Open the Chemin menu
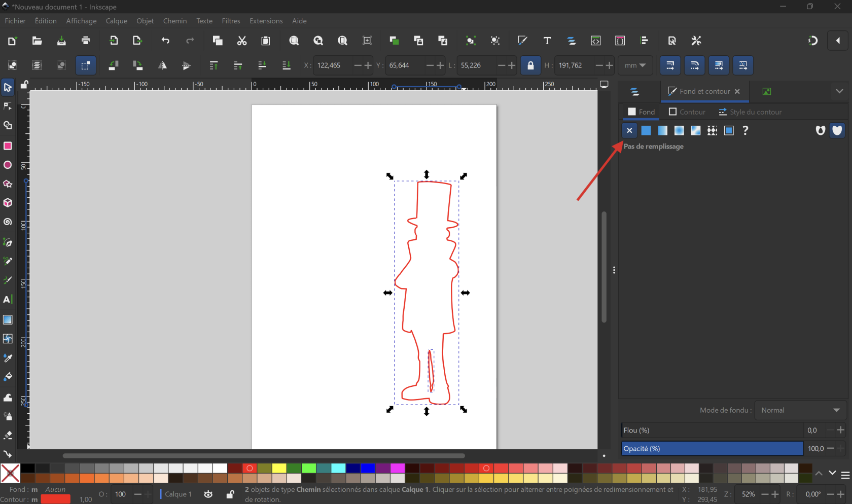The height and width of the screenshot is (504, 852). 174,21
